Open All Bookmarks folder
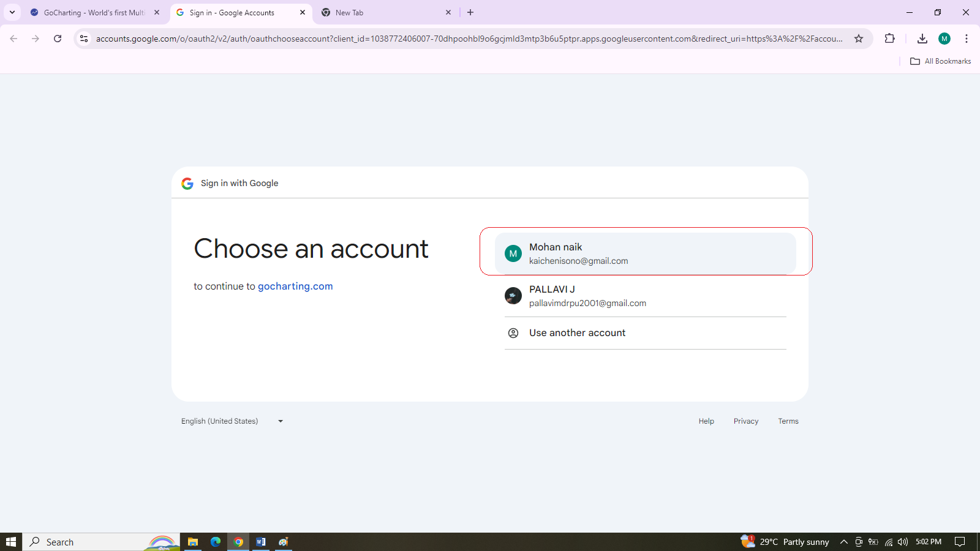 pos(940,61)
